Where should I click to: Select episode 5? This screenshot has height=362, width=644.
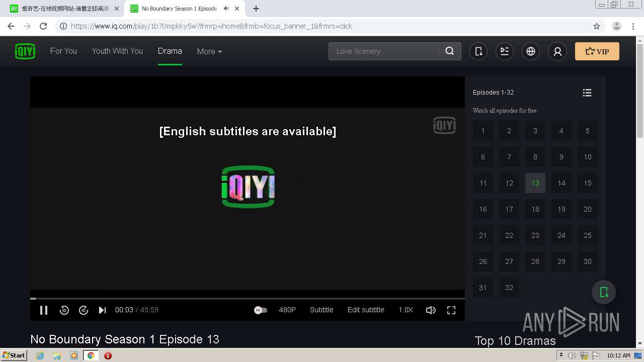click(x=588, y=131)
